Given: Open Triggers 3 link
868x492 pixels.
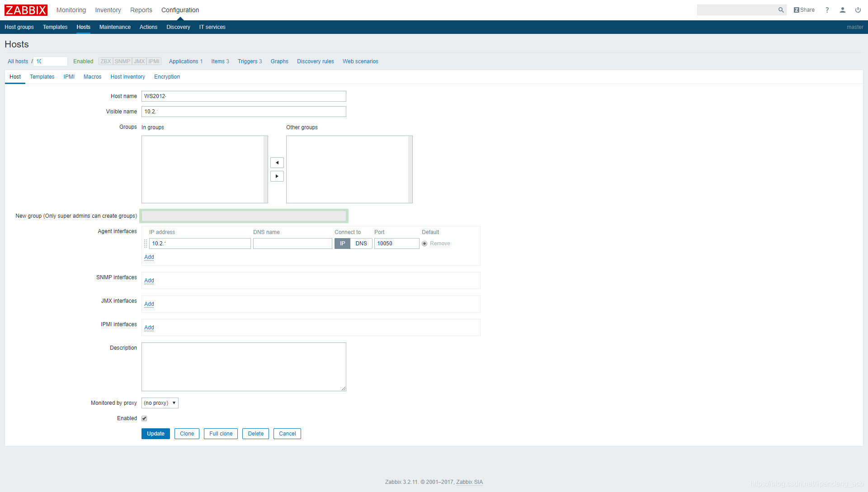Looking at the screenshot, I should point(250,61).
